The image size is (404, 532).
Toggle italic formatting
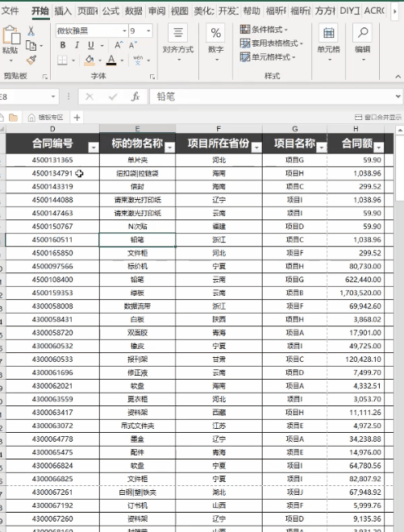[77, 45]
